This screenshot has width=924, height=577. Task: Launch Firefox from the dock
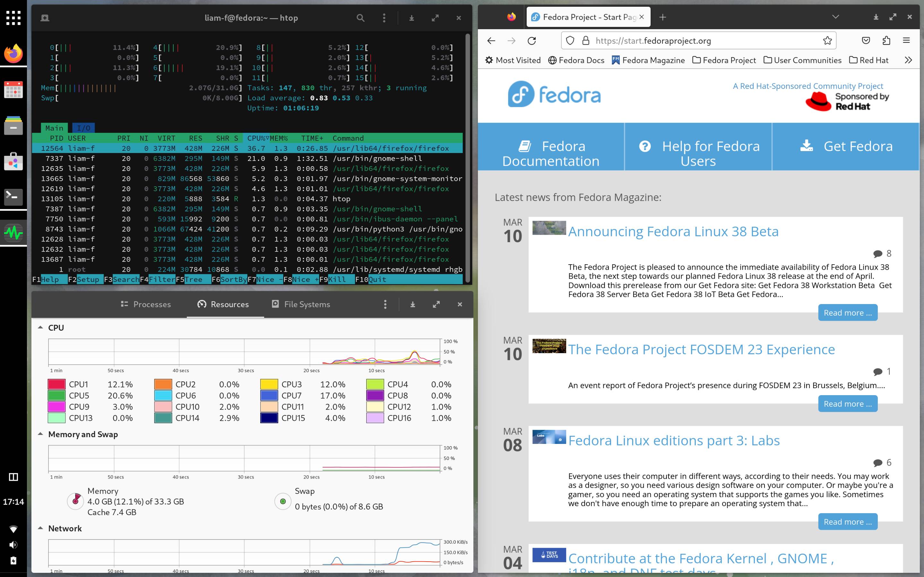(x=13, y=54)
